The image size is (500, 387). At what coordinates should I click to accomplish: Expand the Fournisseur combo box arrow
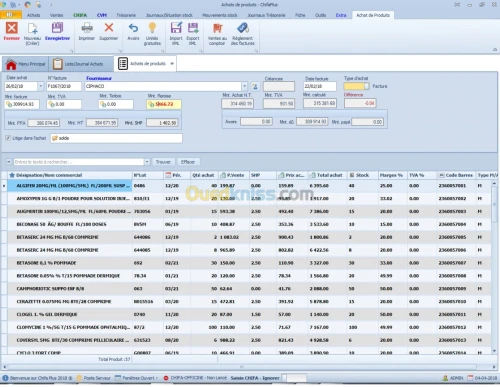point(245,86)
